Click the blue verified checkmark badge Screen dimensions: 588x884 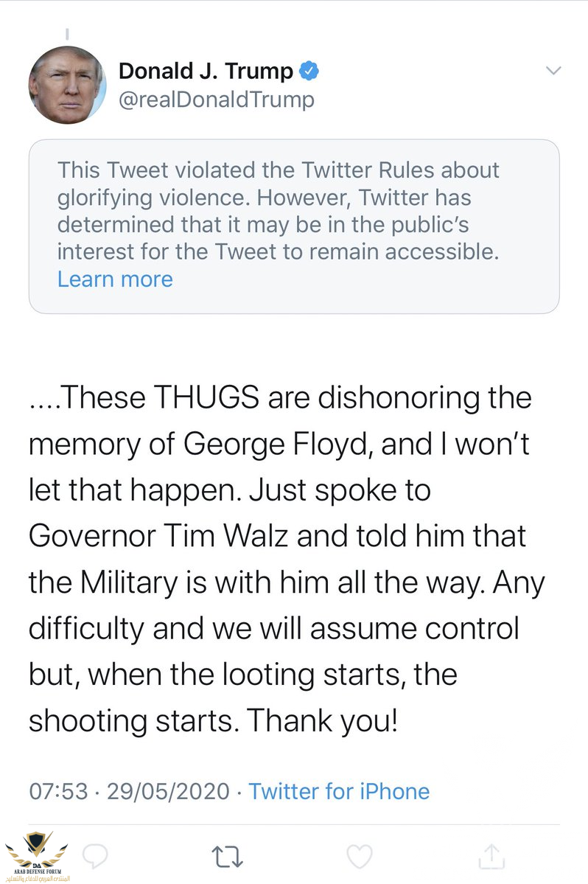coord(310,72)
